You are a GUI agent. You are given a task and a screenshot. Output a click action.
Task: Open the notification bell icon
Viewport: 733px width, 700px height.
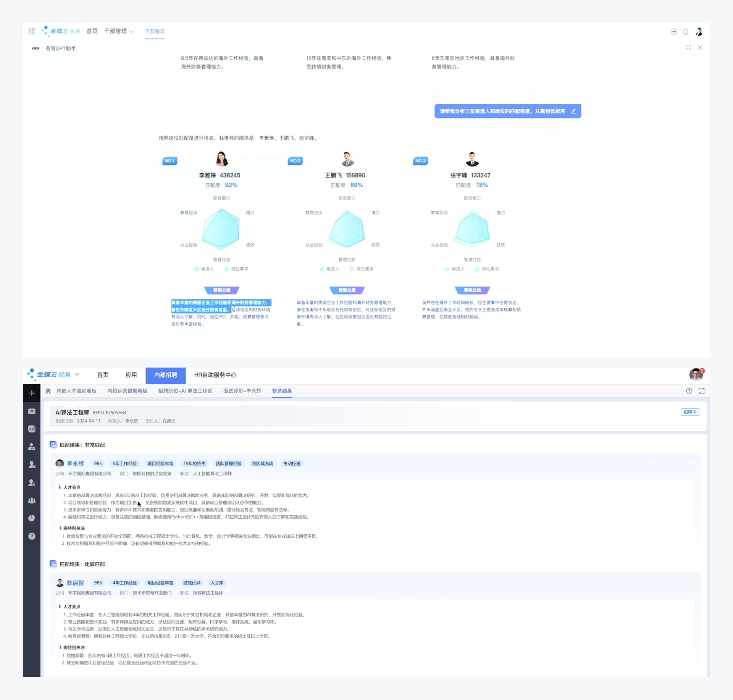686,32
